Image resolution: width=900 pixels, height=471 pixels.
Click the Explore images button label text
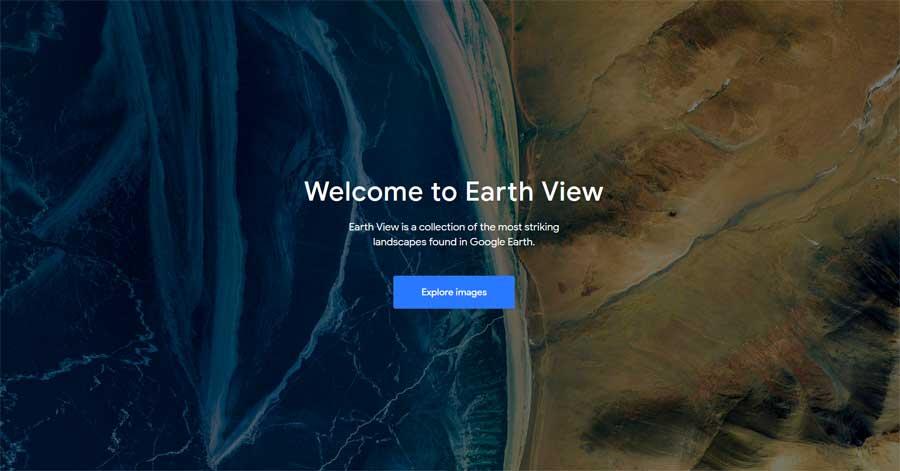coord(453,292)
